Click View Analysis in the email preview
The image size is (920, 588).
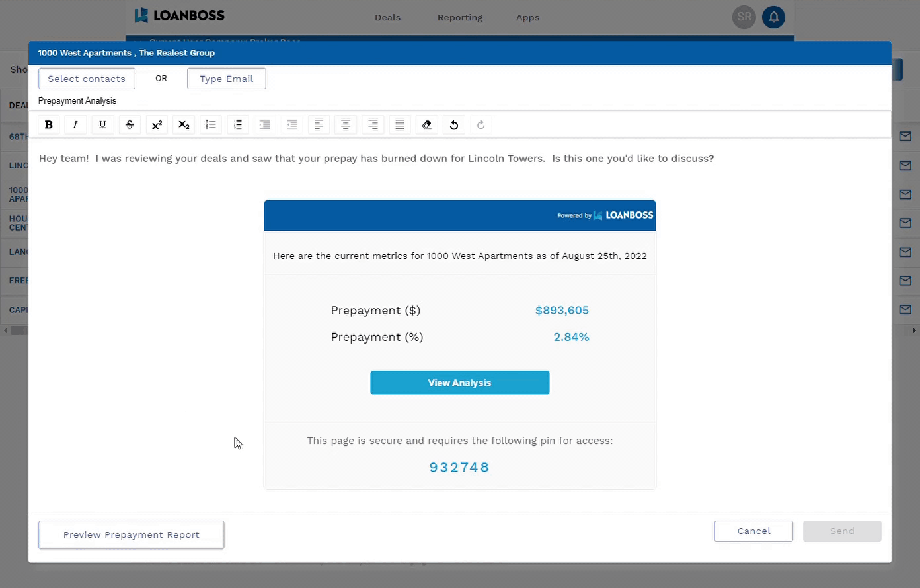point(460,383)
